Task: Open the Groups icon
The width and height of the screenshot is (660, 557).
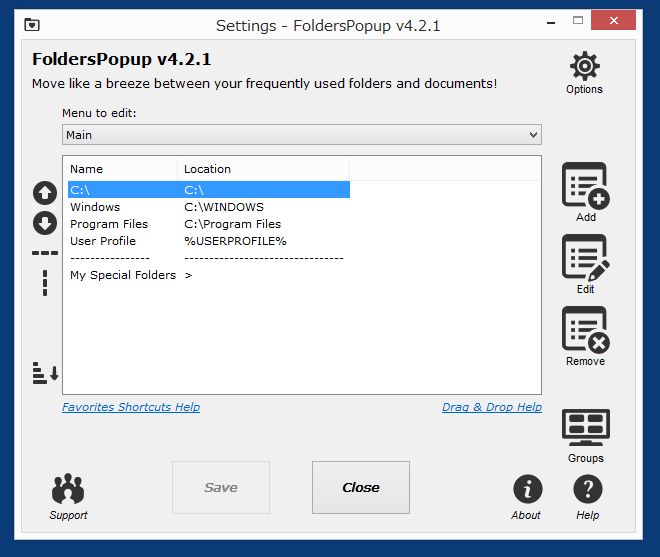Action: click(585, 427)
